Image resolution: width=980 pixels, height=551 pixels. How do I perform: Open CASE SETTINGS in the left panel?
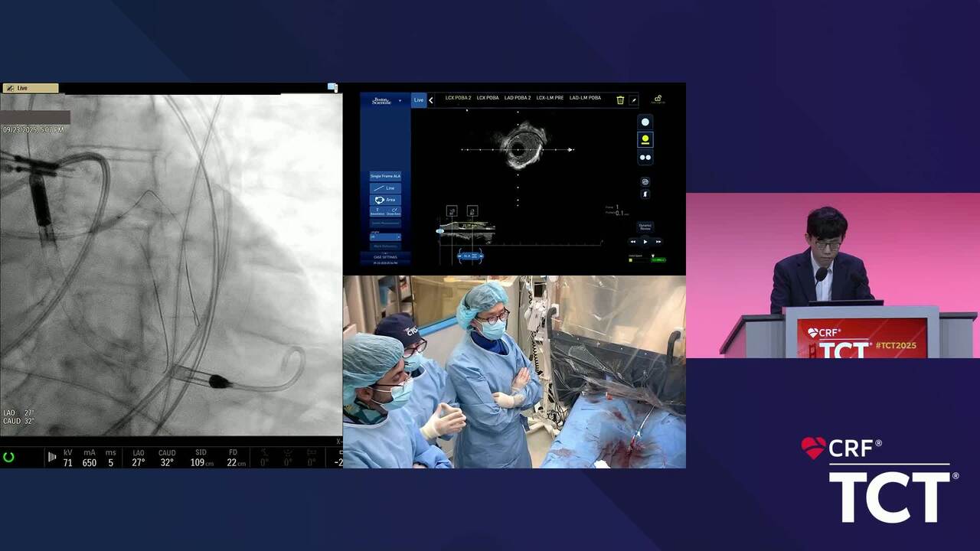pos(385,257)
